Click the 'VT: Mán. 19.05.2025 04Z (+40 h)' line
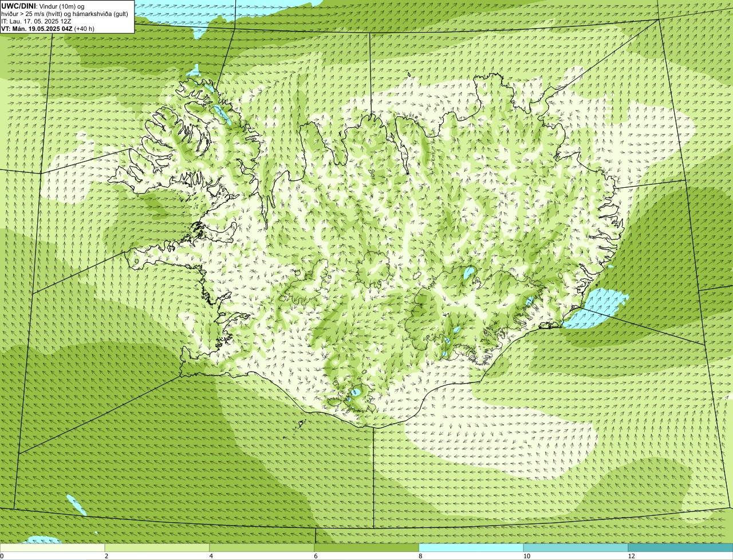The width and height of the screenshot is (733, 560). pos(48,28)
